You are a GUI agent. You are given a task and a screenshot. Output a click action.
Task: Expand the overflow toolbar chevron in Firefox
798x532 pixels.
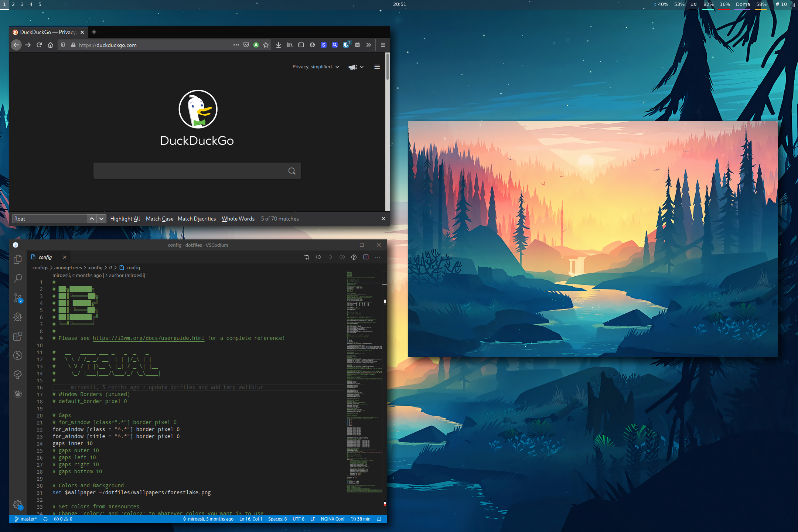(x=368, y=45)
